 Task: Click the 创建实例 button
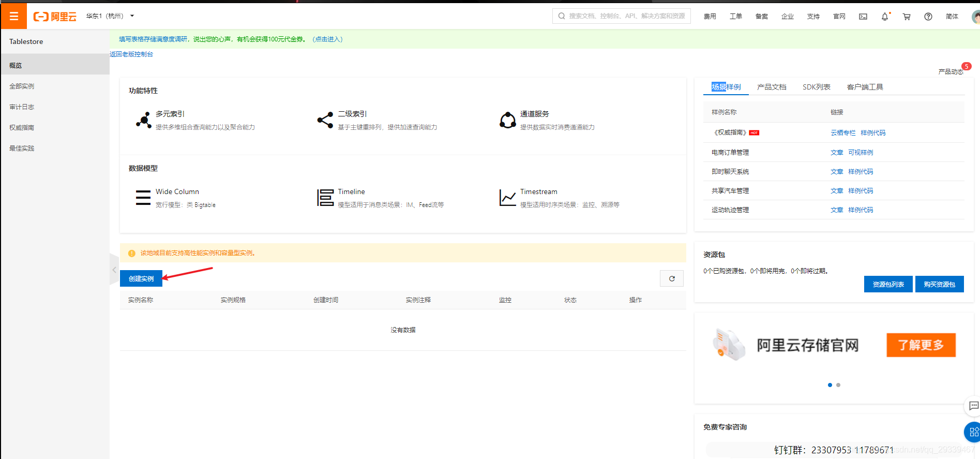[x=141, y=278]
